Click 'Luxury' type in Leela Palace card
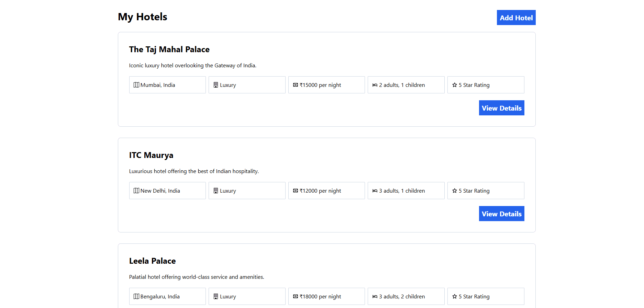The width and height of the screenshot is (644, 308). coord(228,297)
